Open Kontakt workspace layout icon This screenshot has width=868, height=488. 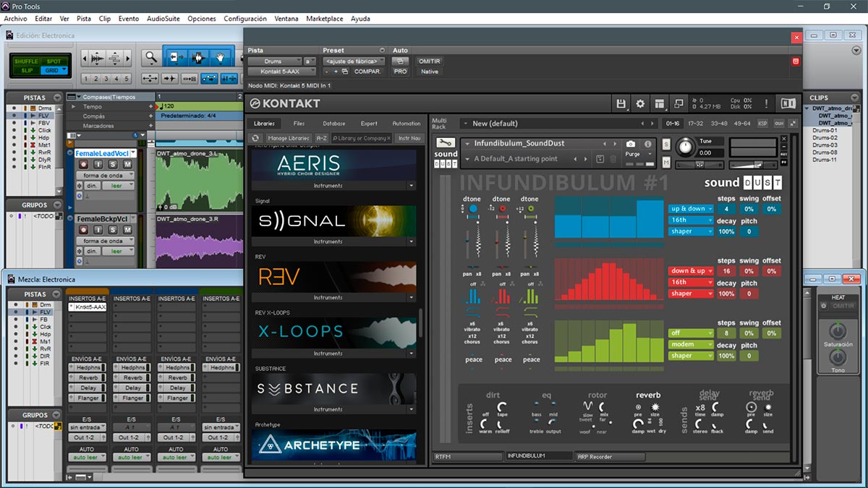(x=659, y=104)
